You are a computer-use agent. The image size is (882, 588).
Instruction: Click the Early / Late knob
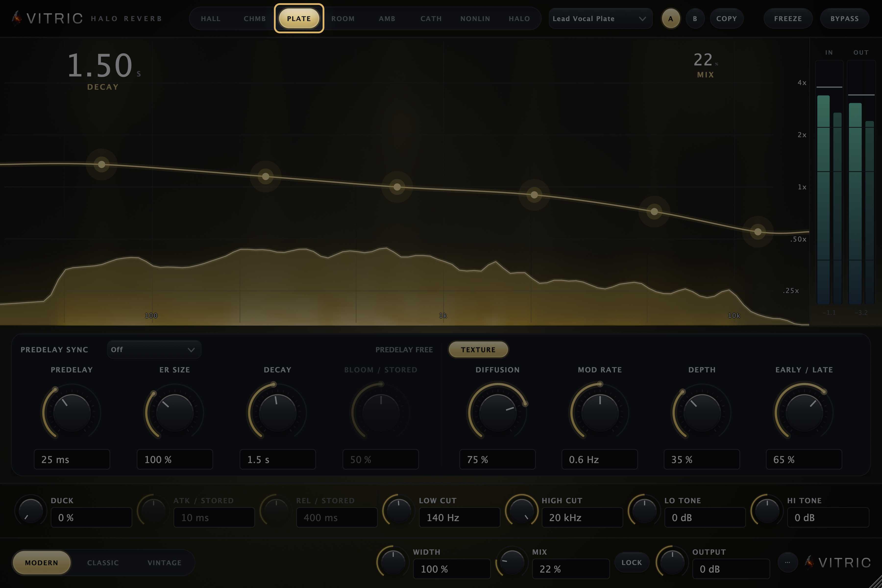tap(804, 413)
